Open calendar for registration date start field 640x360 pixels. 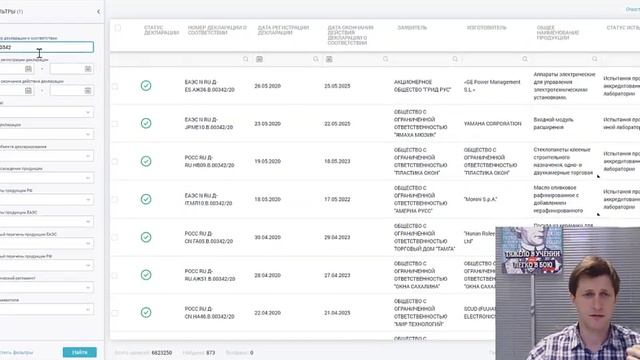point(28,69)
